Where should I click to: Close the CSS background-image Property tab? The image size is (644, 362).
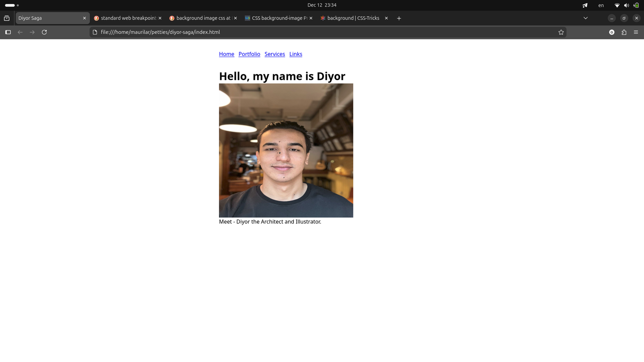(x=311, y=18)
